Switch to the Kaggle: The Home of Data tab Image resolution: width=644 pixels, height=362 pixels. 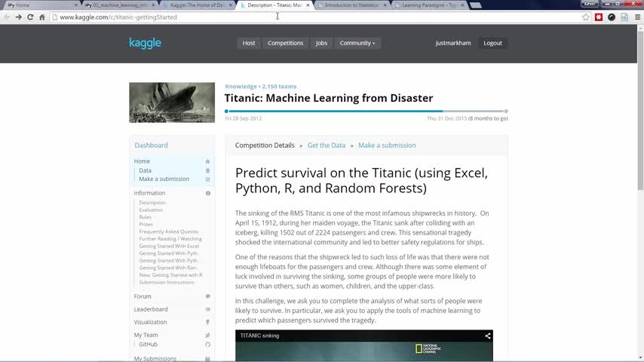[x=197, y=5]
